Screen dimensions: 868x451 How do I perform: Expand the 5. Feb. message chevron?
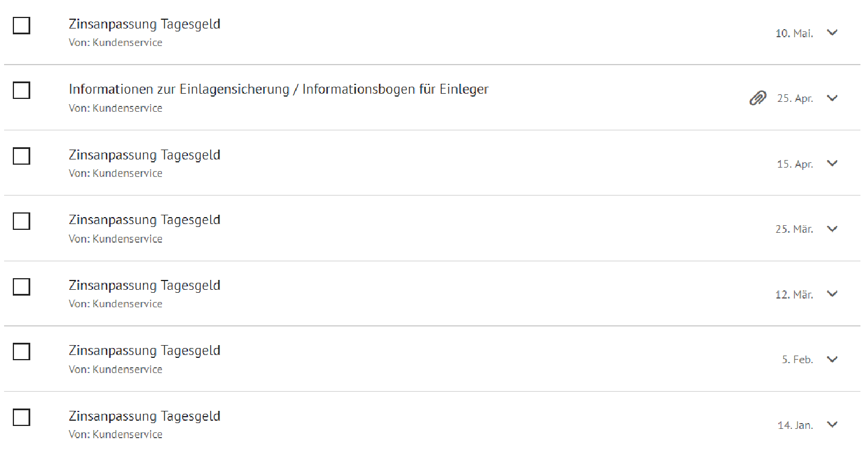[x=832, y=359]
